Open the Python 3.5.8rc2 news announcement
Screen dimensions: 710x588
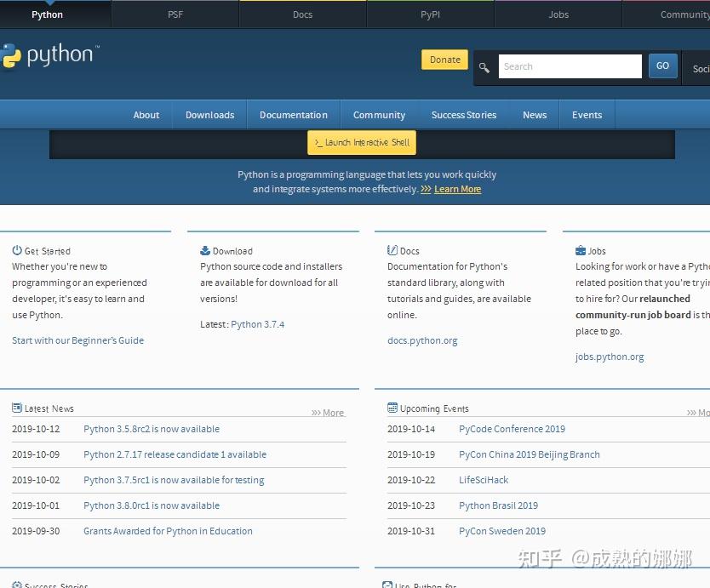(x=152, y=429)
